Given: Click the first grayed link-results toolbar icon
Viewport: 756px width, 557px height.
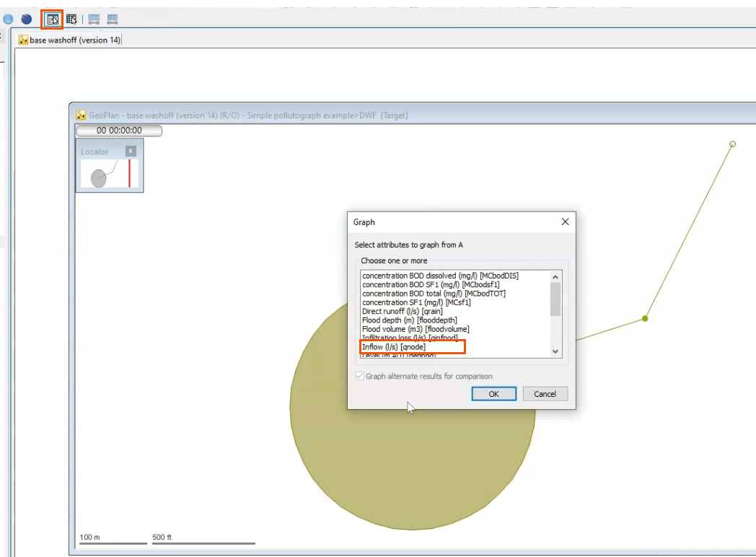Looking at the screenshot, I should pos(94,19).
